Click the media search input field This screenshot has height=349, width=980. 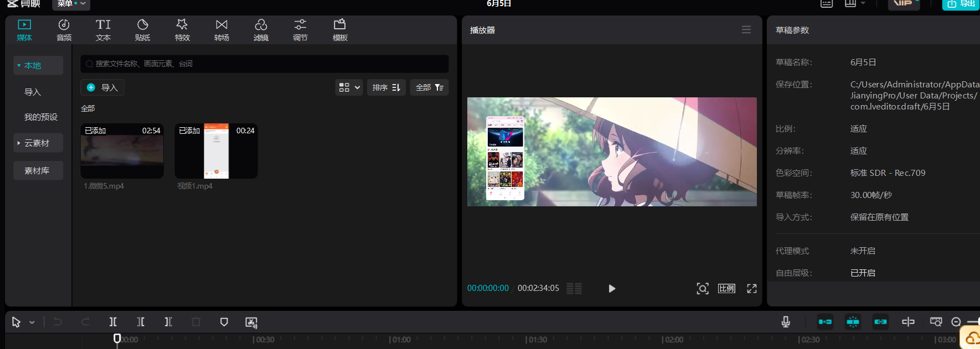tap(265, 64)
